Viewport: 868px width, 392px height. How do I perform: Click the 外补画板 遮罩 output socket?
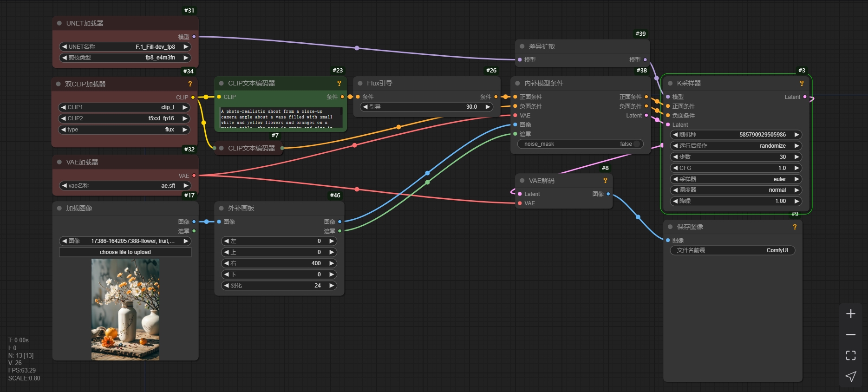339,231
